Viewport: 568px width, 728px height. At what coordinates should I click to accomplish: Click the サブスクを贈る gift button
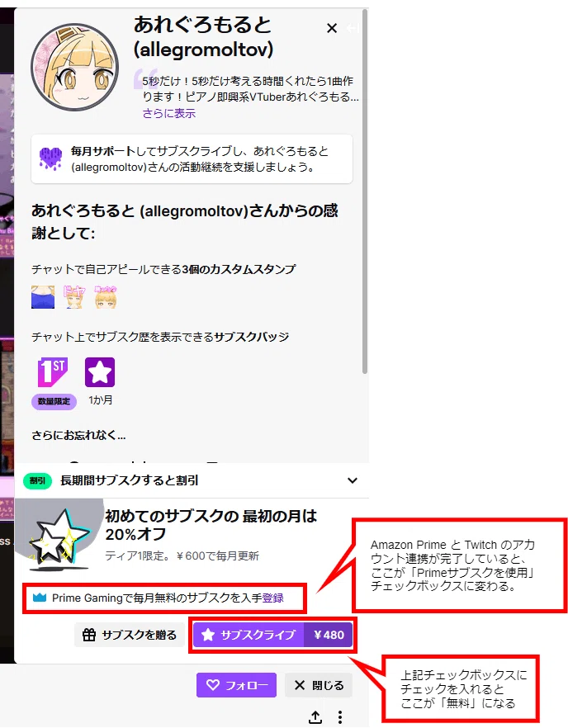(130, 635)
